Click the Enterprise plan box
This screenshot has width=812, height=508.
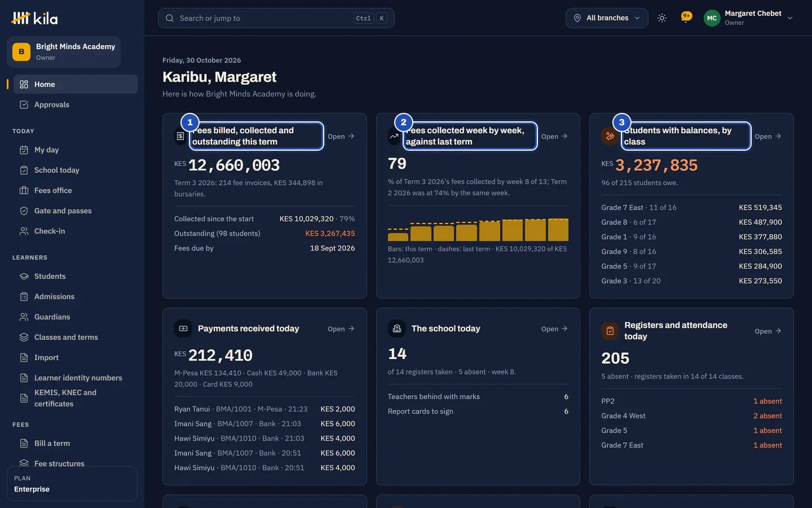[x=72, y=484]
